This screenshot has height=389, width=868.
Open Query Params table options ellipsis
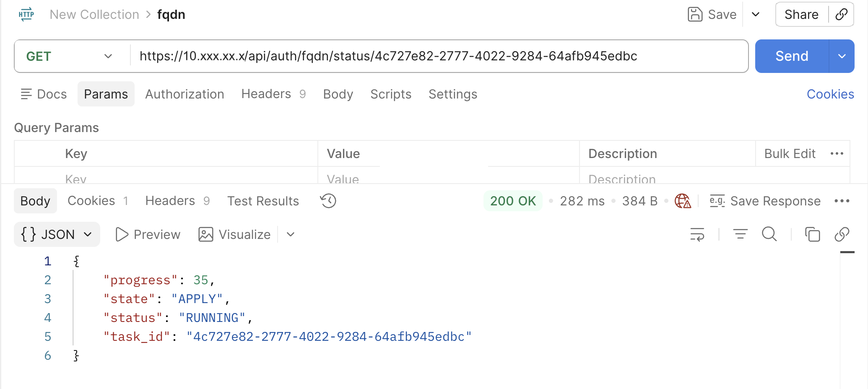(837, 154)
